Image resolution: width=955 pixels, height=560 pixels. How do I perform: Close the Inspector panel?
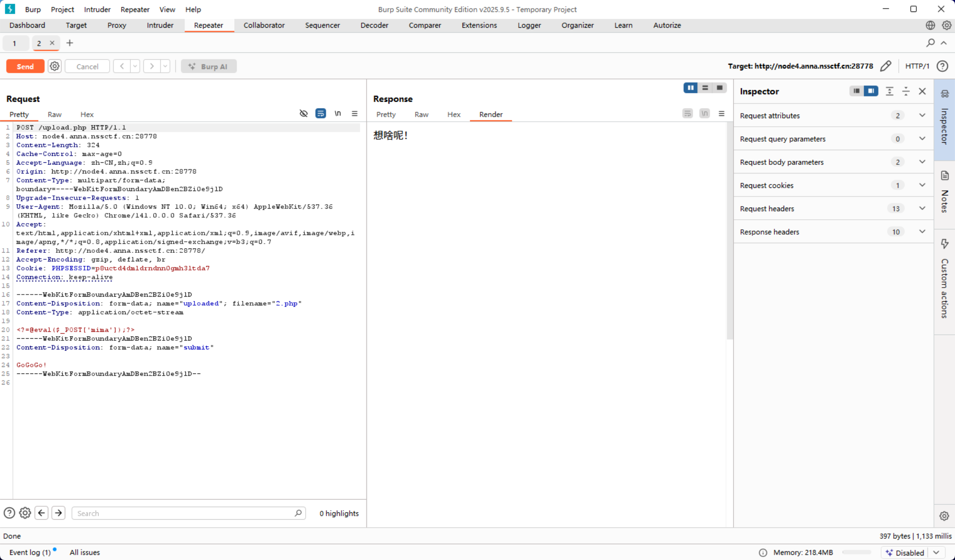(922, 91)
